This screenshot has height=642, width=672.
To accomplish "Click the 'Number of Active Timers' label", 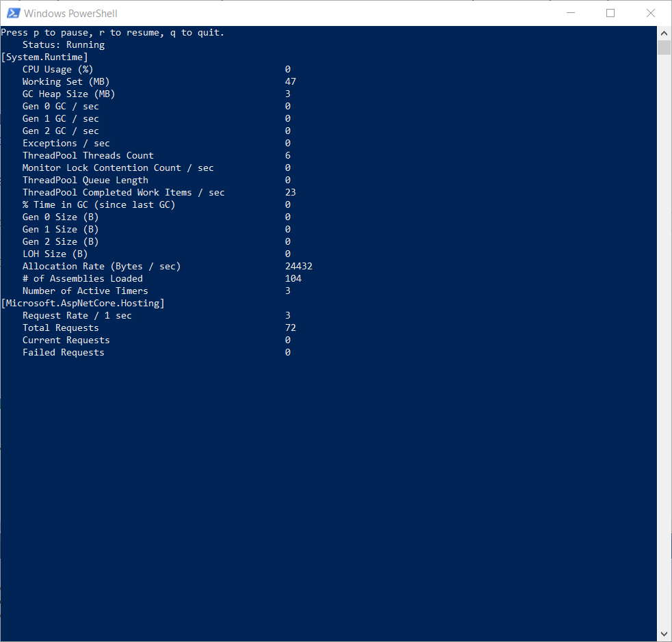I will point(85,291).
